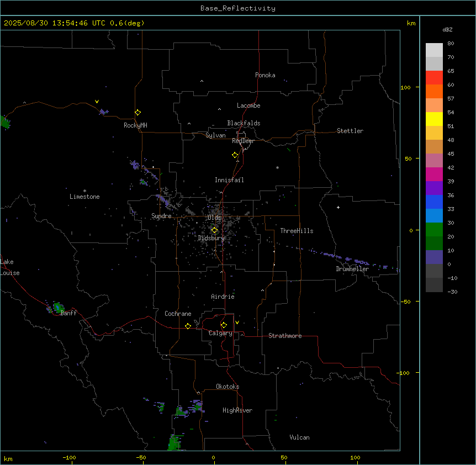Select the white asterisk marker east of Innisfail

(x=277, y=167)
